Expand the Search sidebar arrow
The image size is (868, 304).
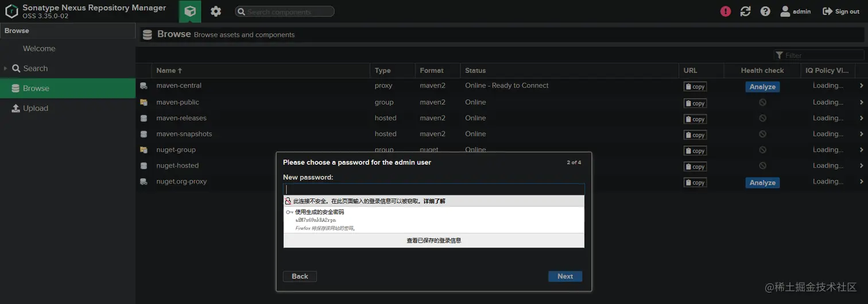click(5, 68)
